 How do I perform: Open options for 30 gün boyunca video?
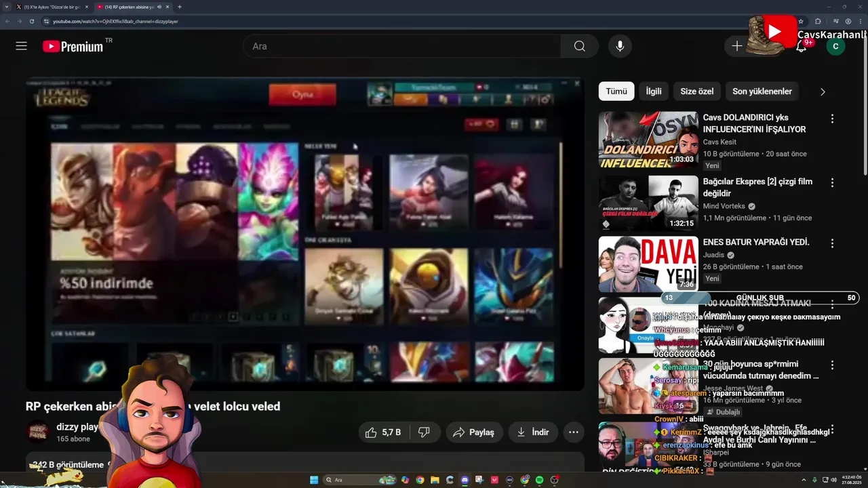[x=832, y=365]
